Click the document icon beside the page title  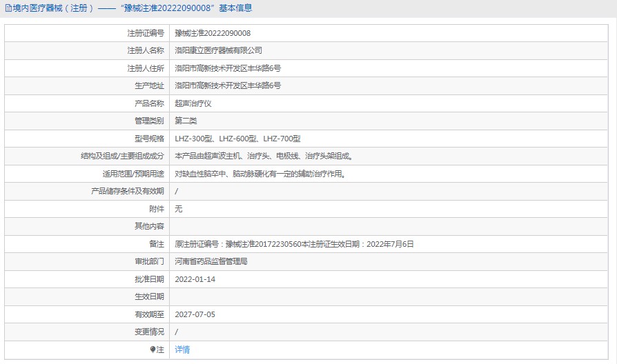[x=8, y=8]
